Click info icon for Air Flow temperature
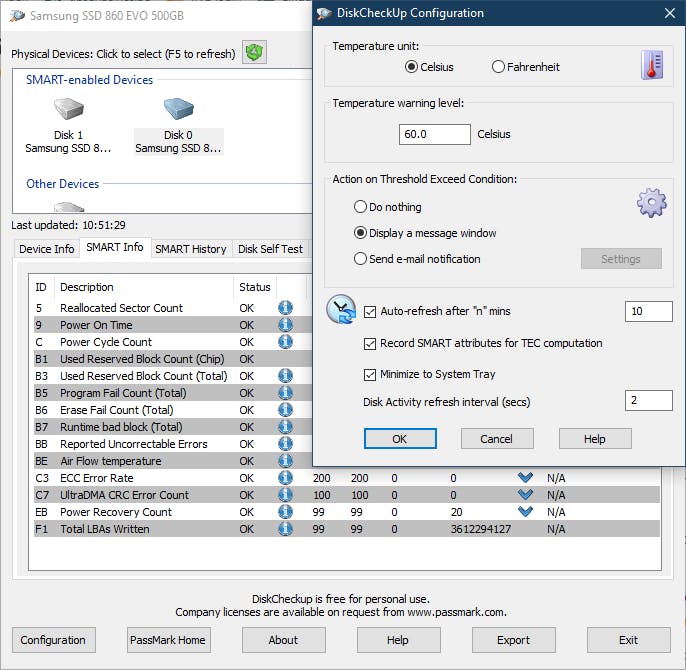The height and width of the screenshot is (670, 686). 285,461
